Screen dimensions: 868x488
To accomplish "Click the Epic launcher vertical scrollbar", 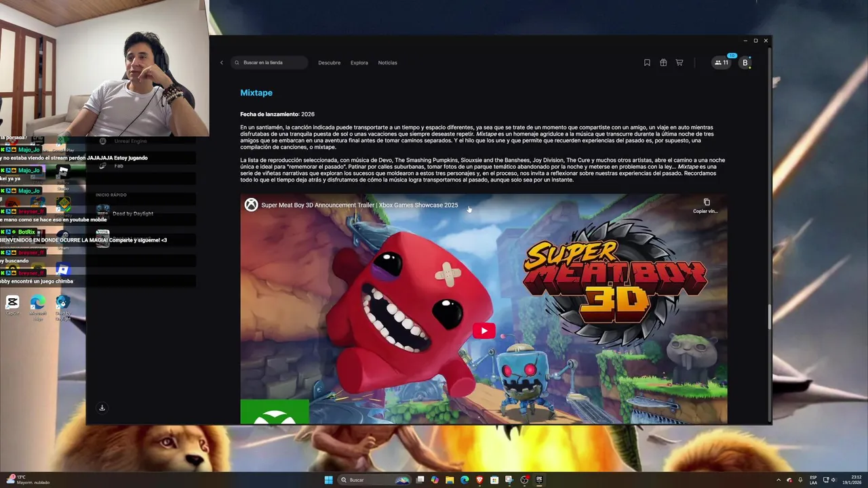I will coord(768,317).
